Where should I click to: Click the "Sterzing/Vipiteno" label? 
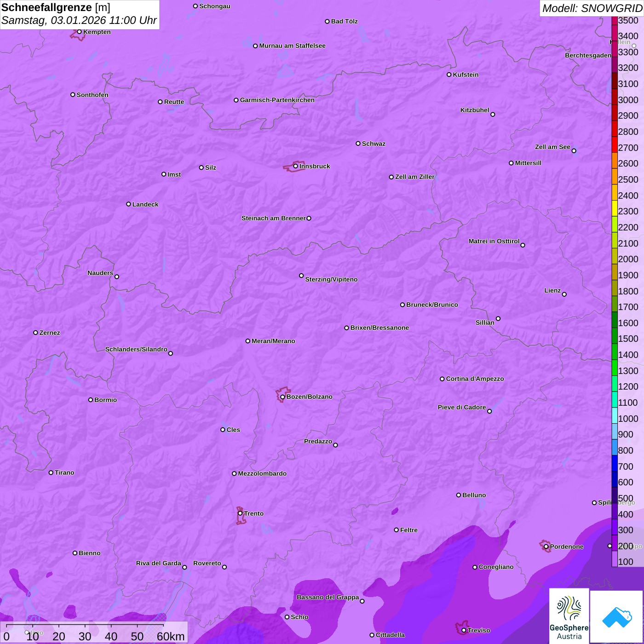tap(331, 279)
